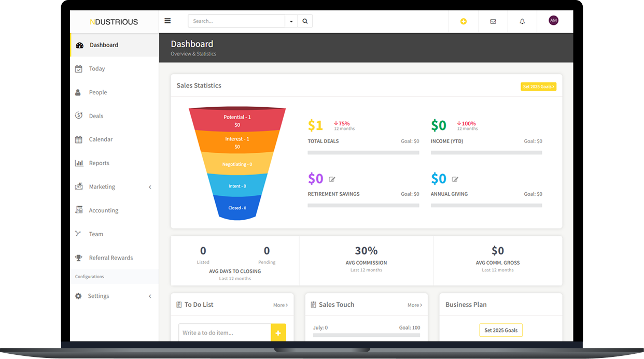Edit Retirement Savings with pencil icon
The image size is (644, 359).
[x=332, y=179]
